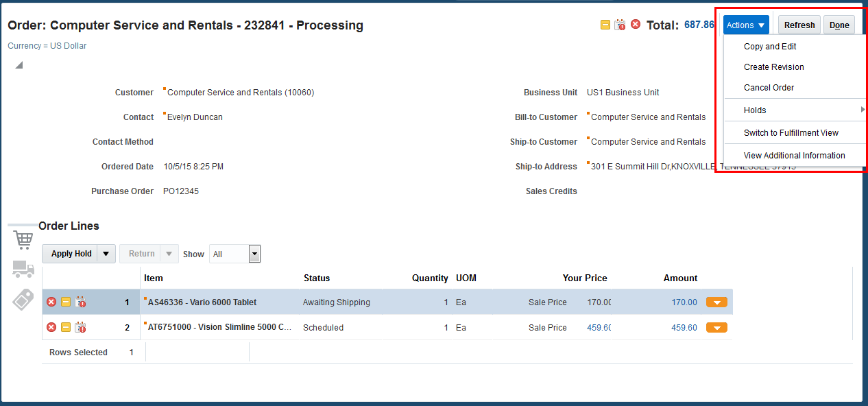
Task: Select the truck shipment view icon in sidebar
Action: tap(23, 270)
